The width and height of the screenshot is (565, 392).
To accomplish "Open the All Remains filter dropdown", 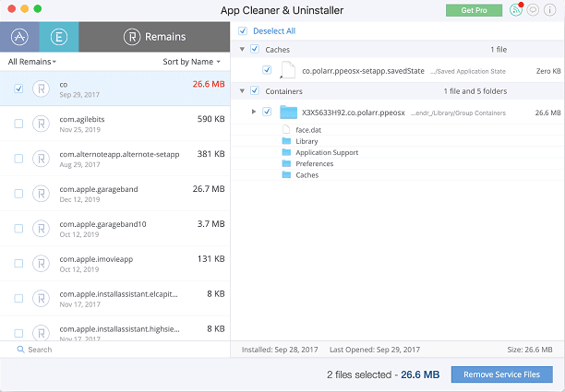I will click(32, 62).
